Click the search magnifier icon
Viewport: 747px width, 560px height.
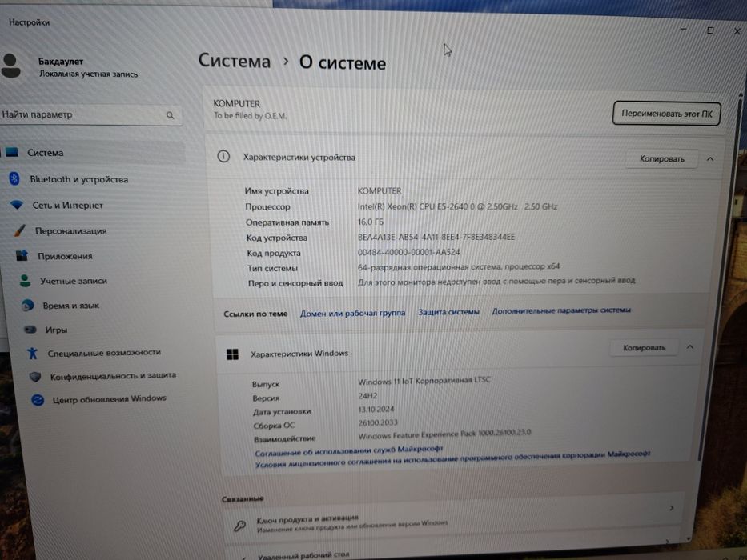pyautogui.click(x=170, y=115)
